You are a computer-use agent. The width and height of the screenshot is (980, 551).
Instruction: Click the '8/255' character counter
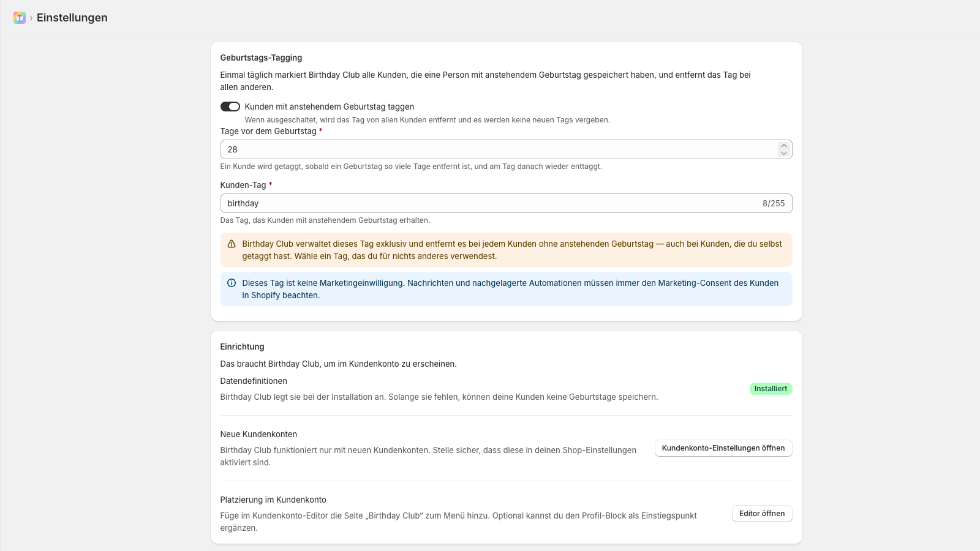(774, 203)
